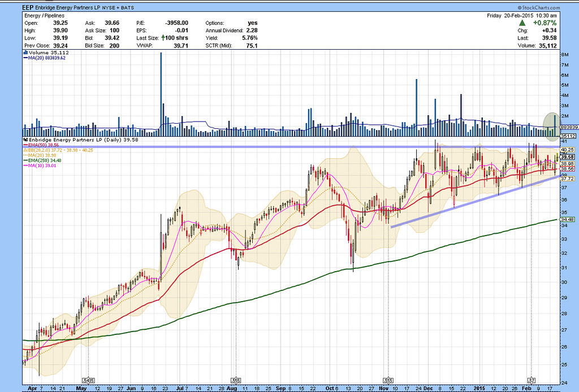Click the MA(20) 883839.62 volume legend

[x=44, y=58]
